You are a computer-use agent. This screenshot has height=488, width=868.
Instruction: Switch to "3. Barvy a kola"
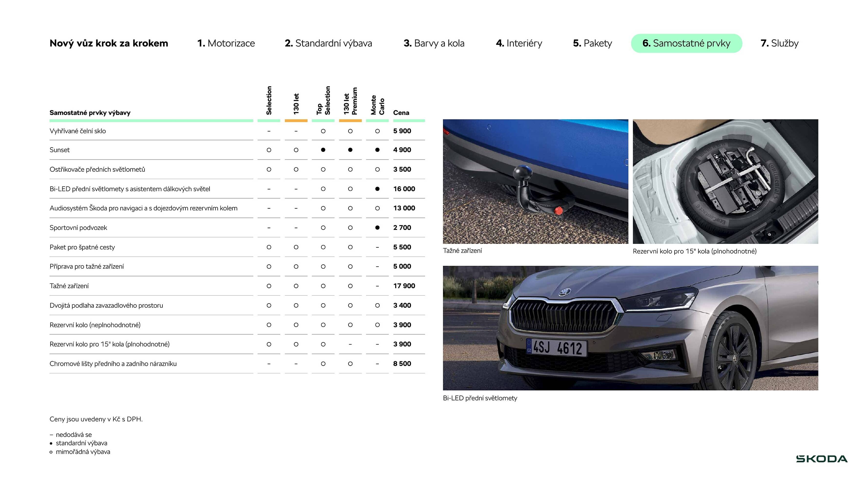tap(434, 43)
